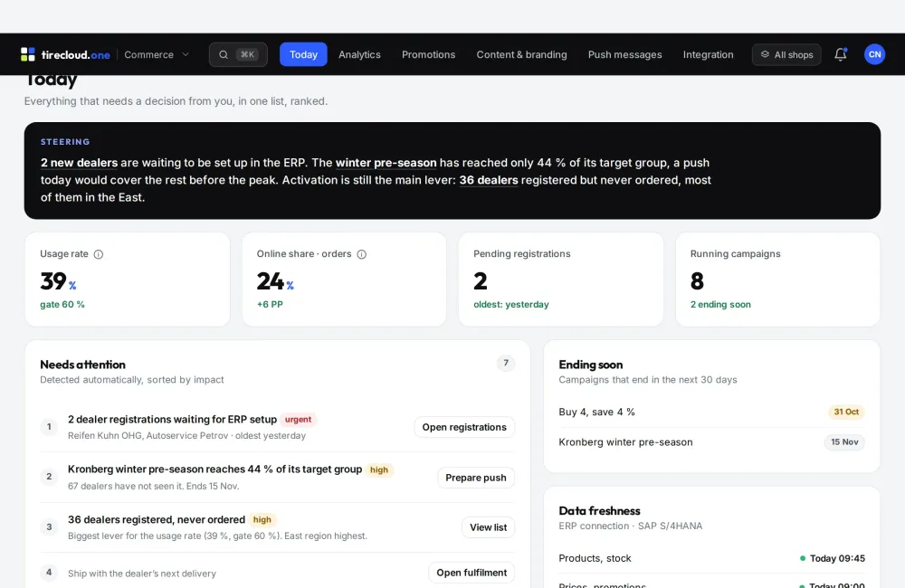
Task: Open the Push messages tab
Action: tap(624, 54)
